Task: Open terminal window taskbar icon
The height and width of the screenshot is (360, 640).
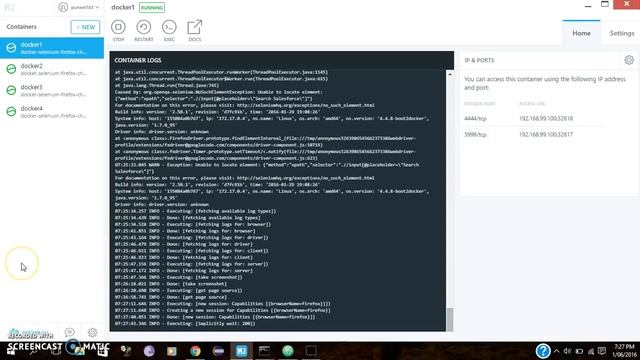Action: (264, 351)
